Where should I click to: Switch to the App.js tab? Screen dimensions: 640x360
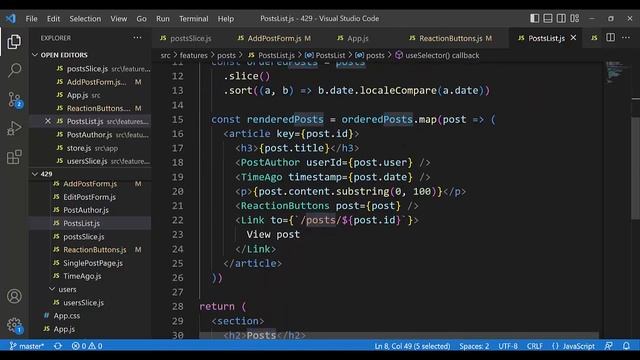coord(358,38)
